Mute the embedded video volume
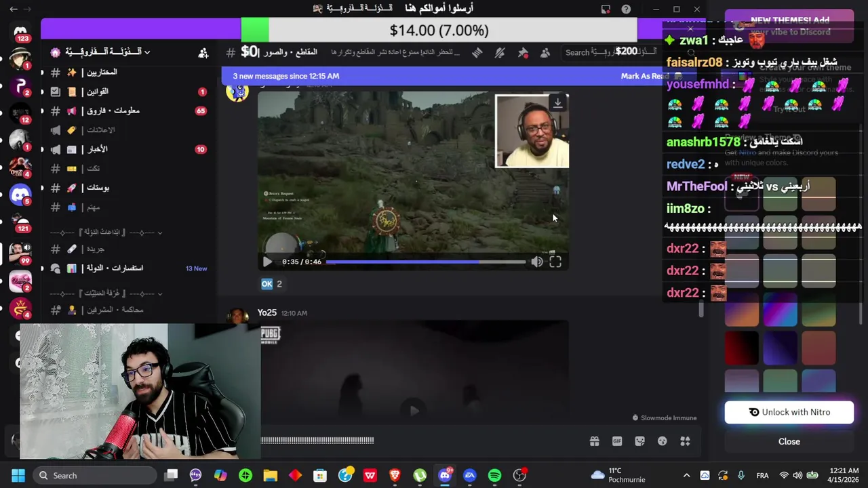868x488 pixels. click(x=536, y=262)
